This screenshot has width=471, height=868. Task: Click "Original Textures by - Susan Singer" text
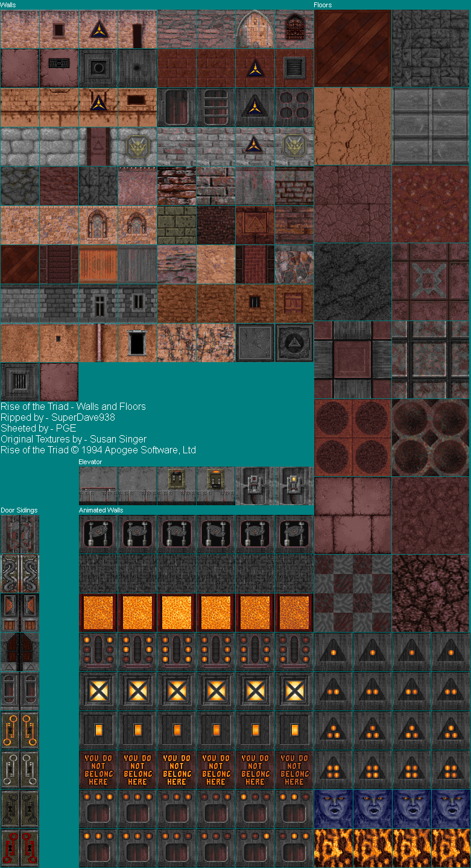(x=74, y=439)
